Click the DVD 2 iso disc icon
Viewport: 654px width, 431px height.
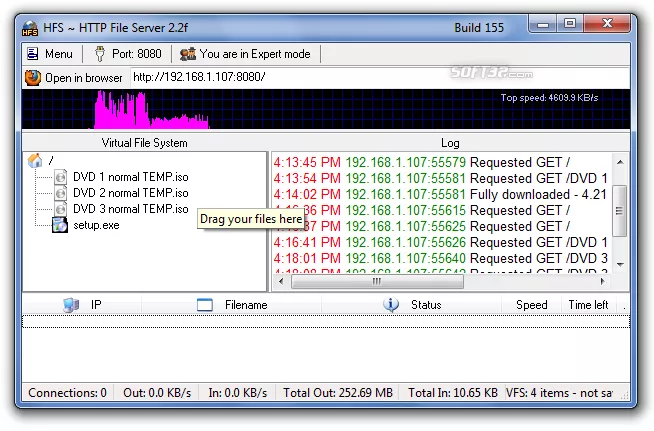click(x=60, y=193)
